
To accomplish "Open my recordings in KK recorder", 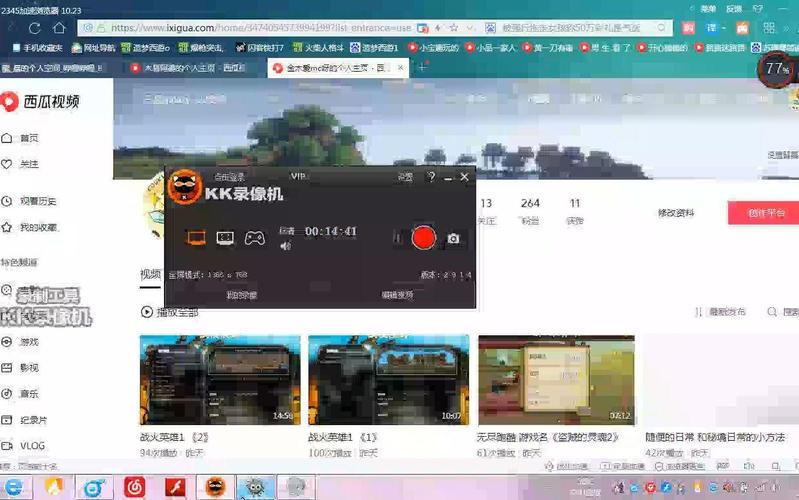I will pos(242,295).
